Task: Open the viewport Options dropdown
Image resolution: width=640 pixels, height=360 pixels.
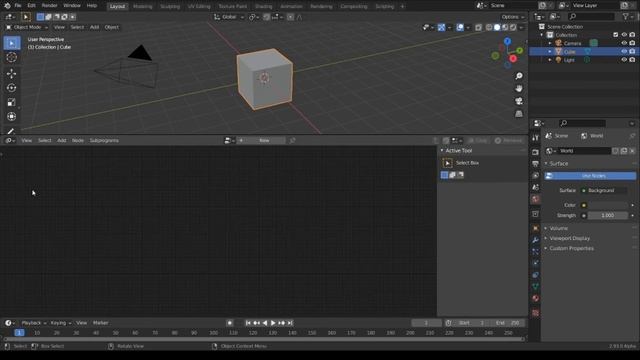Action: 513,17
